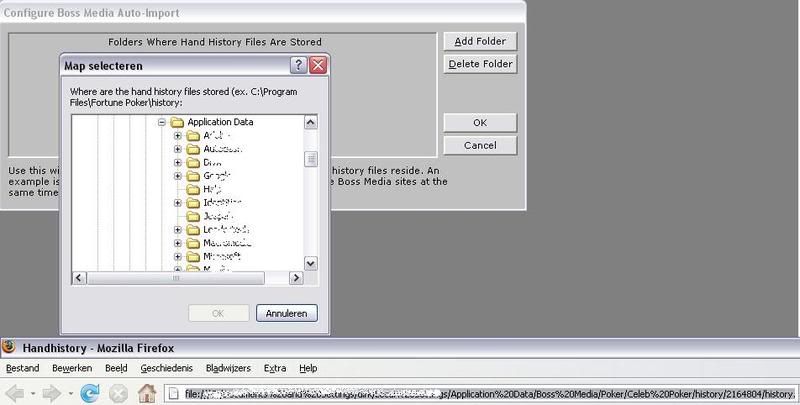Click the Firefox Back arrow button
Screen dimensions: 800x405
[x=15, y=394]
